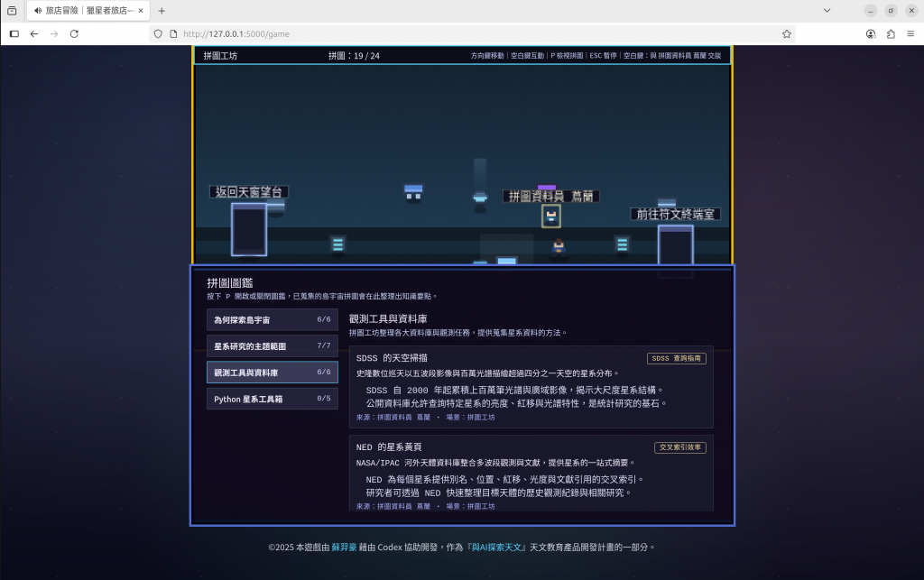924x580 pixels.
Task: Click the player character sprite
Action: tap(558, 246)
